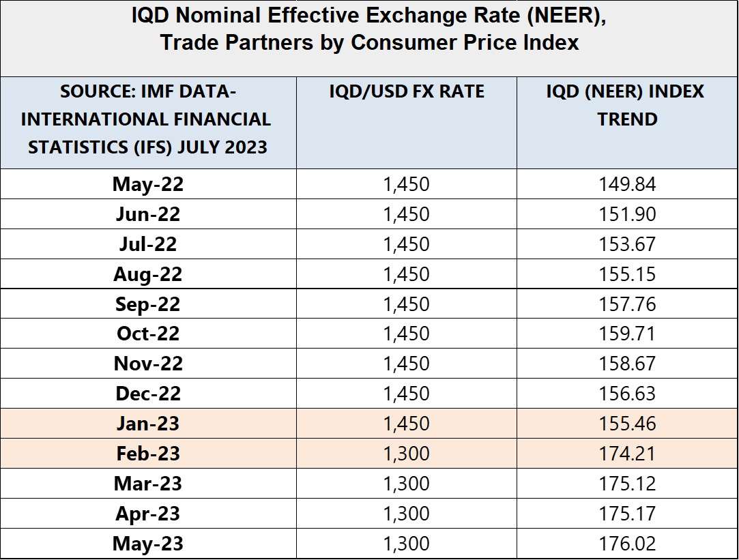Click the IQD (NEER) INDEX TREND header
The image size is (739, 560).
[x=626, y=105]
